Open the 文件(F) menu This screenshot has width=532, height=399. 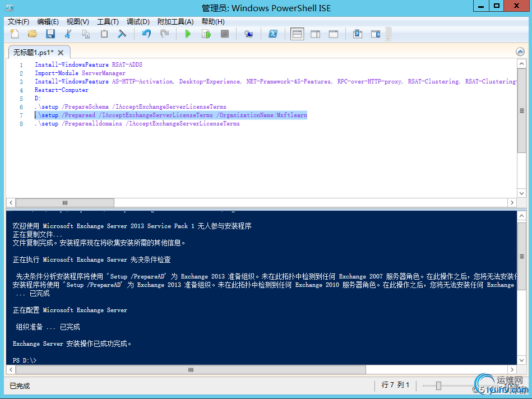point(18,22)
